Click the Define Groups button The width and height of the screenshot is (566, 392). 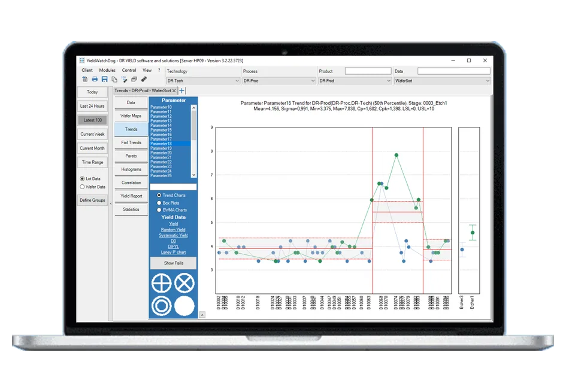[92, 200]
